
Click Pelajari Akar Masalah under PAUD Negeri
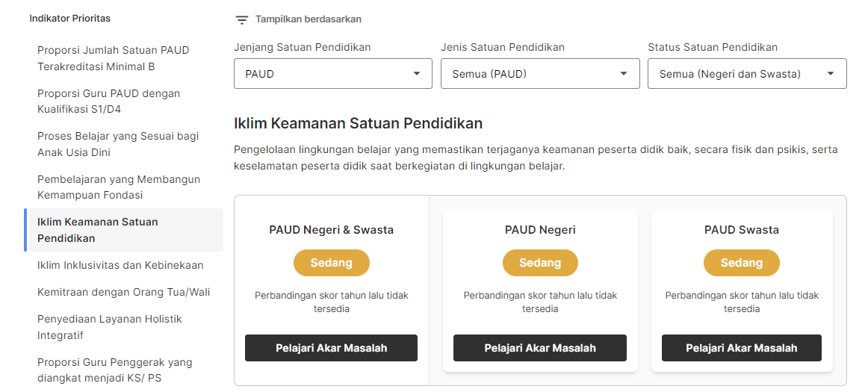coord(540,348)
